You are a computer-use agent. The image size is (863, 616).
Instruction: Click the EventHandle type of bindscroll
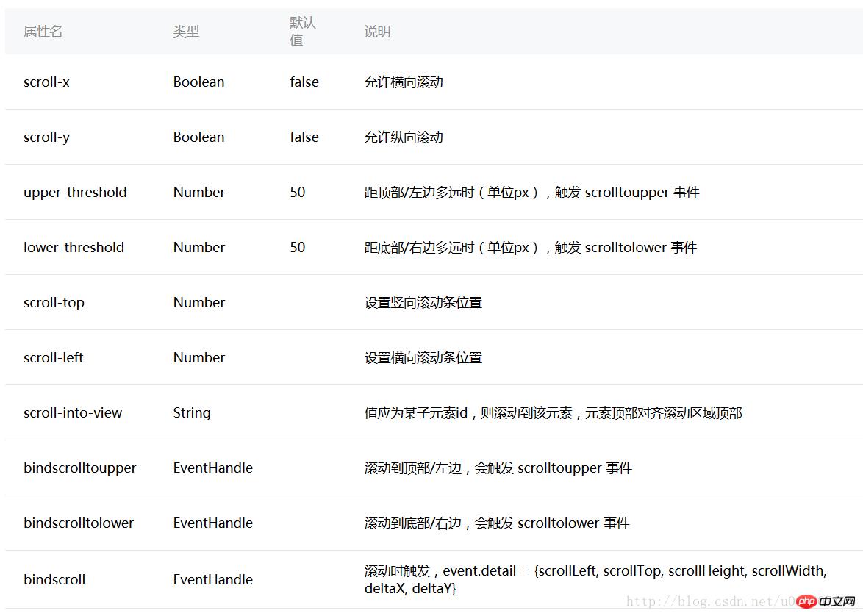pyautogui.click(x=212, y=579)
